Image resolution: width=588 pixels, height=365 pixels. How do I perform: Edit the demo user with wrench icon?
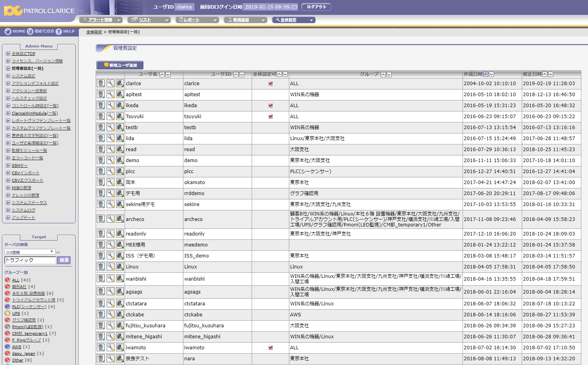coord(111,160)
